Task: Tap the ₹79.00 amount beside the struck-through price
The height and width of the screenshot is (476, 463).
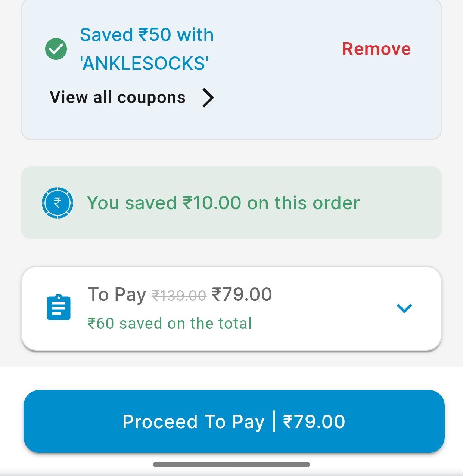Action: coord(242,294)
